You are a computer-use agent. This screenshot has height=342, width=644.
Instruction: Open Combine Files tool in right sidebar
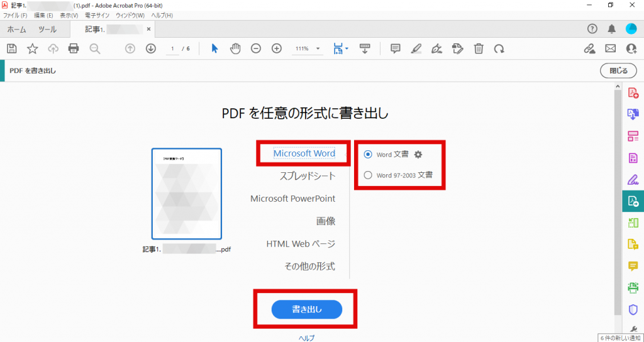pos(633,114)
